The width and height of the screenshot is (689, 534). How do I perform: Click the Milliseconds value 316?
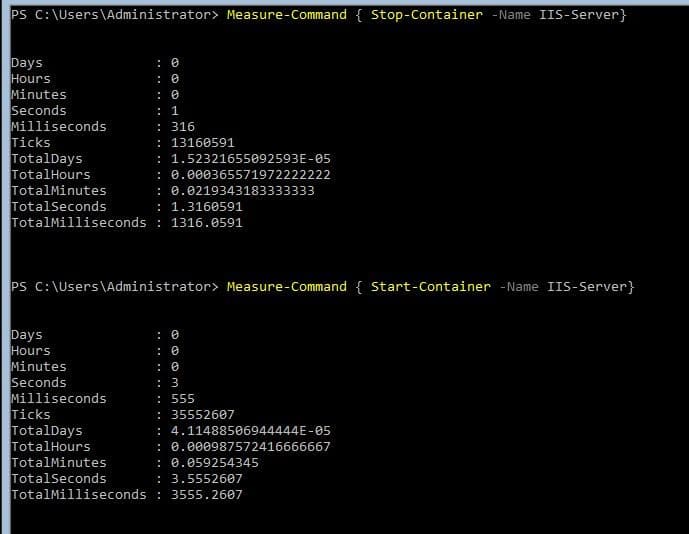183,127
